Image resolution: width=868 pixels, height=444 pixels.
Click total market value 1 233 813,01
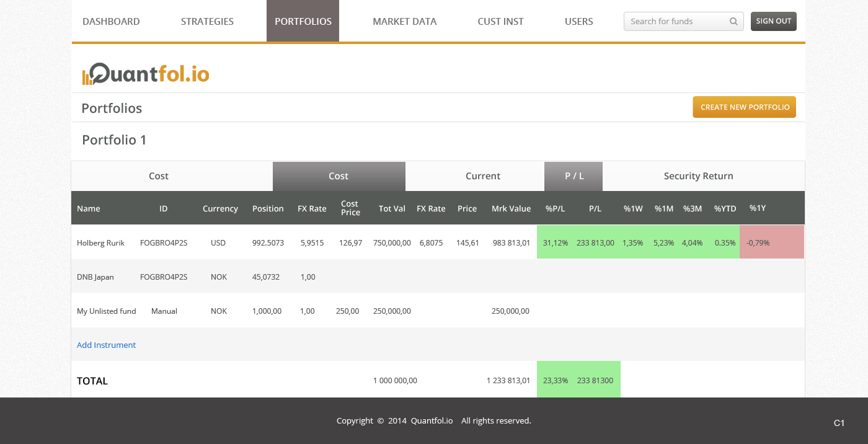click(508, 380)
